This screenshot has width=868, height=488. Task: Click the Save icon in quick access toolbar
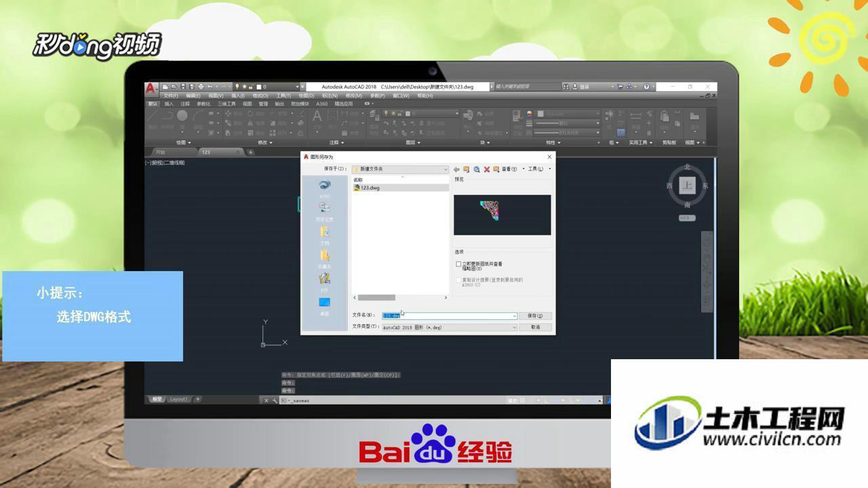183,87
